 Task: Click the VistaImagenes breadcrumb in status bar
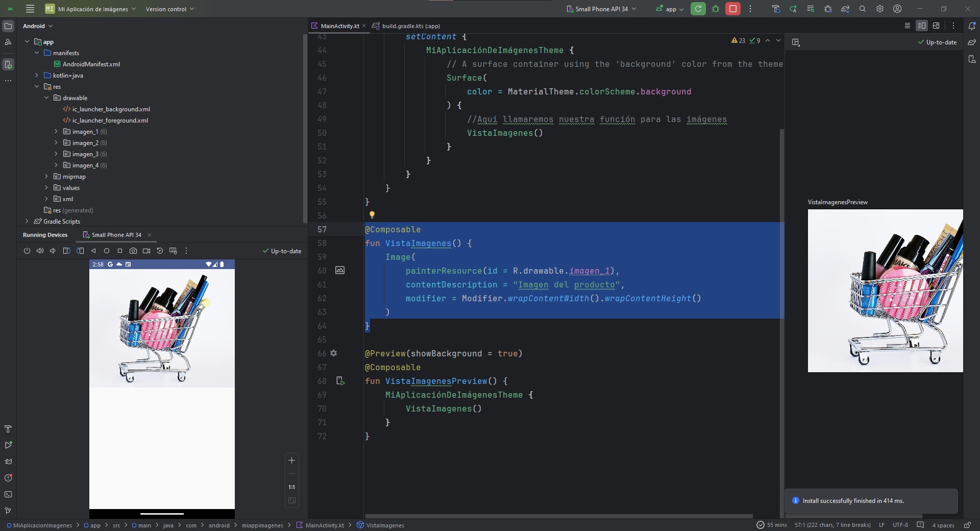pos(384,525)
